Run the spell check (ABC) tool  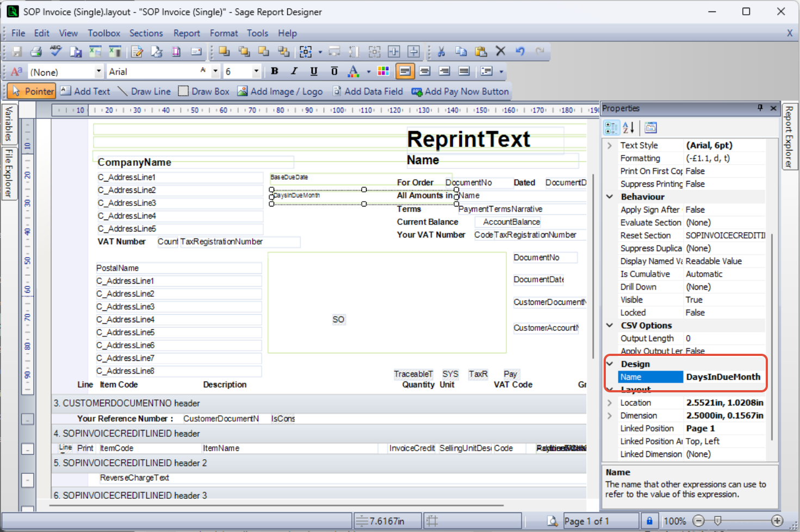pos(55,51)
